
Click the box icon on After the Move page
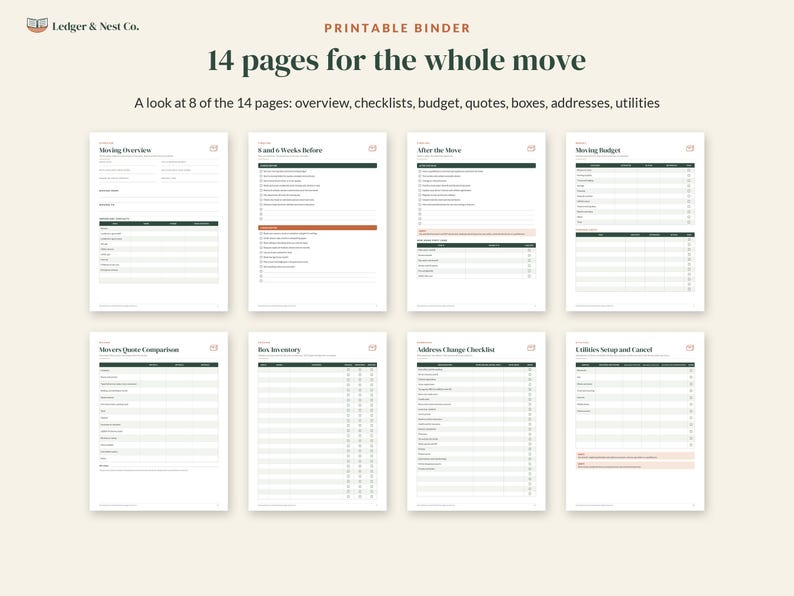(531, 148)
